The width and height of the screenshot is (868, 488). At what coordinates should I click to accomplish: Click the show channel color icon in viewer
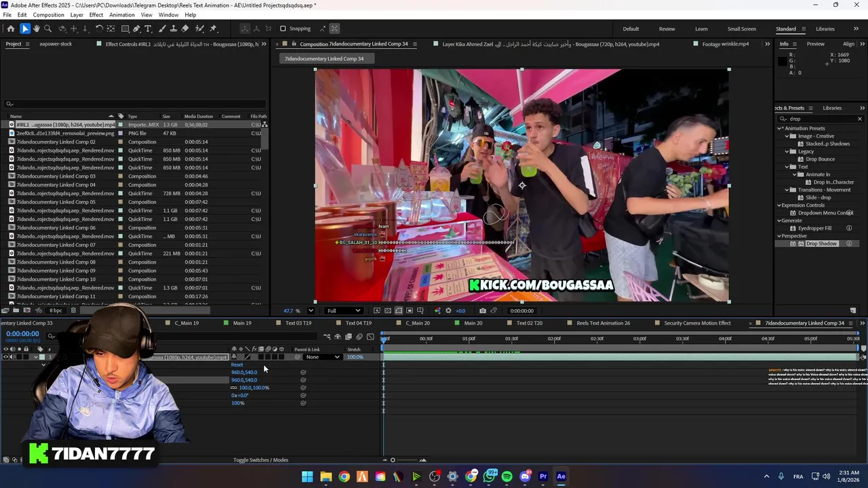pyautogui.click(x=437, y=310)
